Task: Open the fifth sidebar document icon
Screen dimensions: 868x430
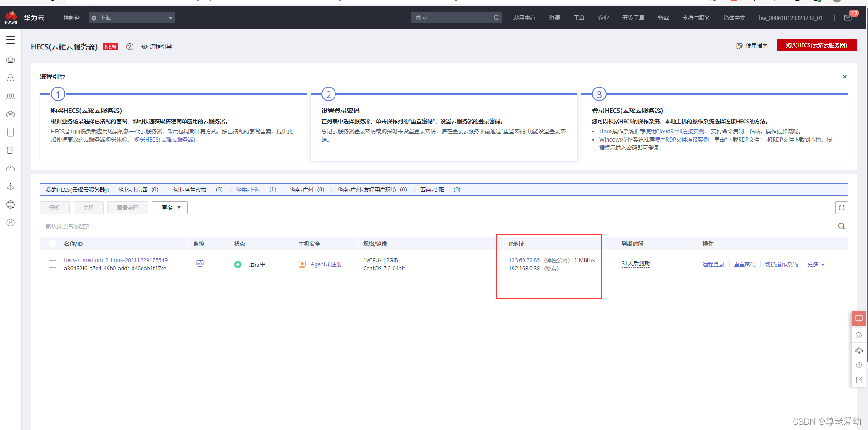Action: (x=10, y=132)
